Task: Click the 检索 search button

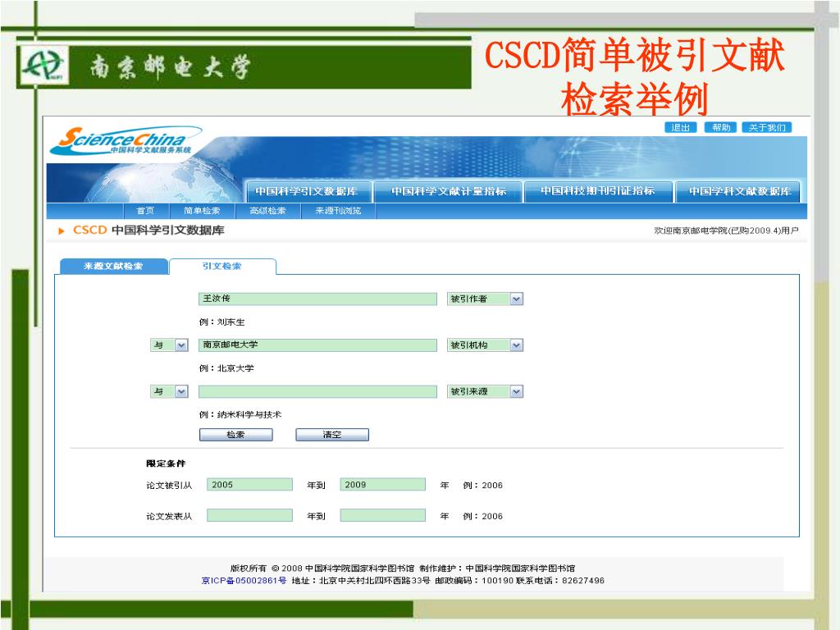Action: 235,435
